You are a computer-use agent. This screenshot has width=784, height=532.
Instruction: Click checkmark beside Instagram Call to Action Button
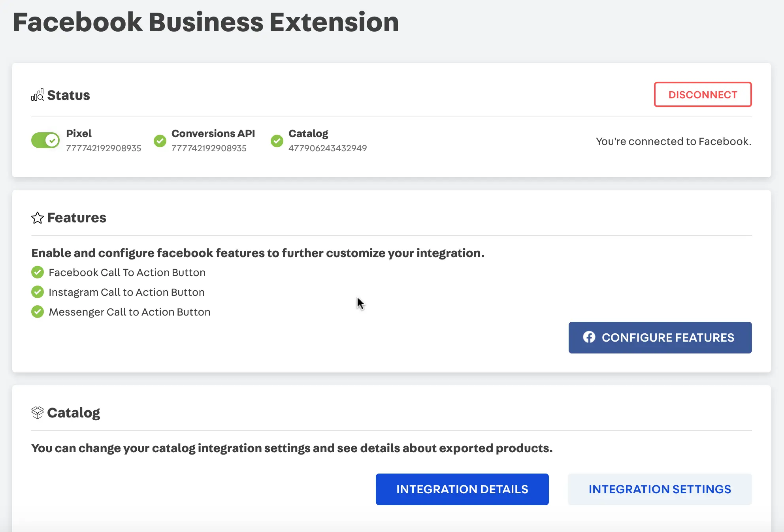38,292
